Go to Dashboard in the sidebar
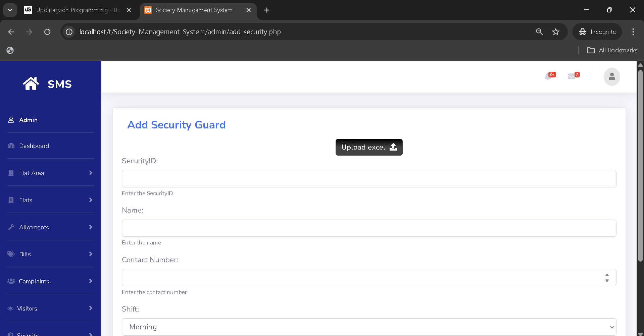This screenshot has width=644, height=336. coord(34,146)
